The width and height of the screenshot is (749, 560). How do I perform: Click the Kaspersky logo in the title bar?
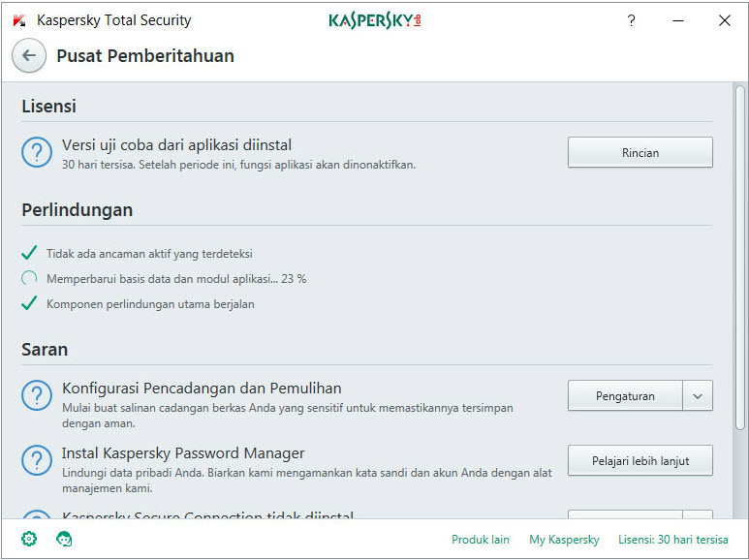[x=374, y=20]
